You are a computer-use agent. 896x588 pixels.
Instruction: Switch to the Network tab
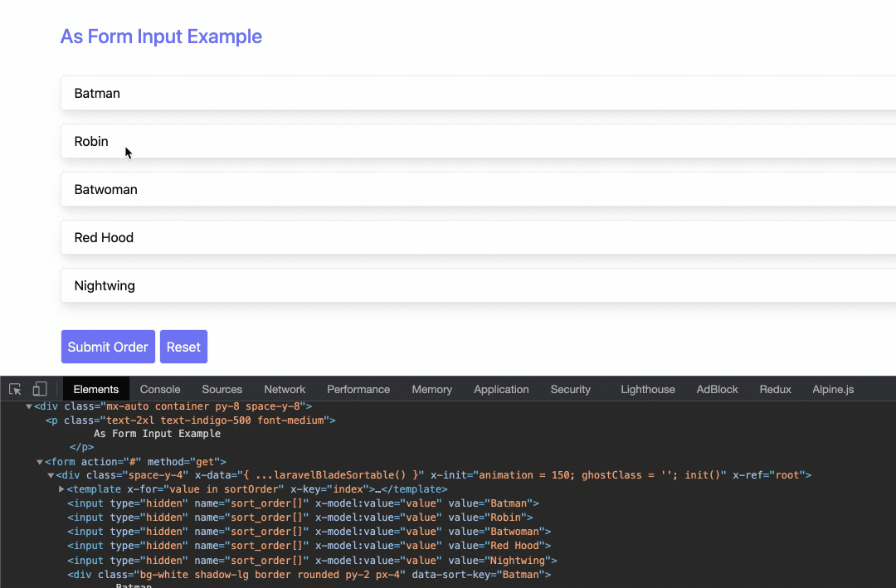point(285,389)
